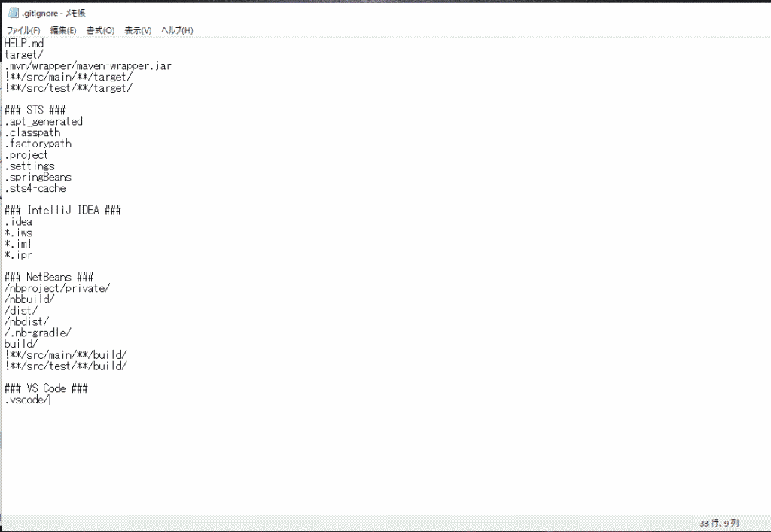
Task: Click the .vscode/ line at the end
Action: point(27,400)
